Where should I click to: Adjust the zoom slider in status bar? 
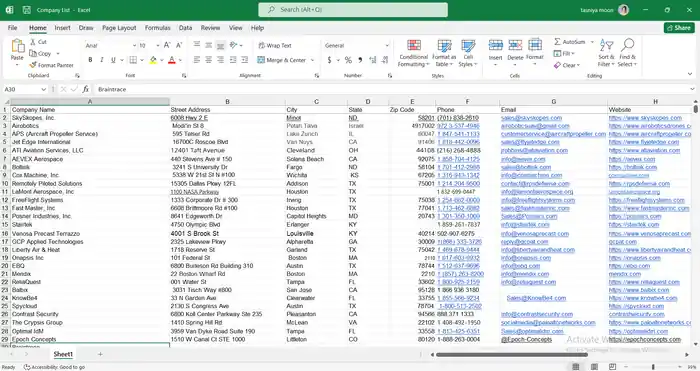653,367
